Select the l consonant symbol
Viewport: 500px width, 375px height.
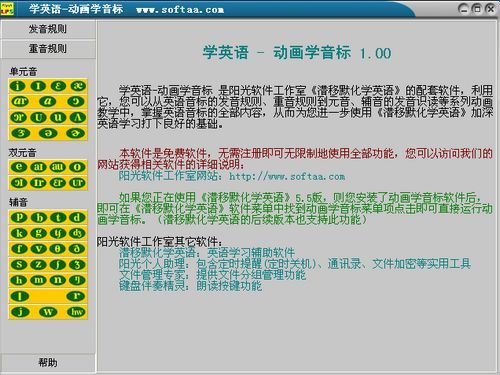click(20, 296)
